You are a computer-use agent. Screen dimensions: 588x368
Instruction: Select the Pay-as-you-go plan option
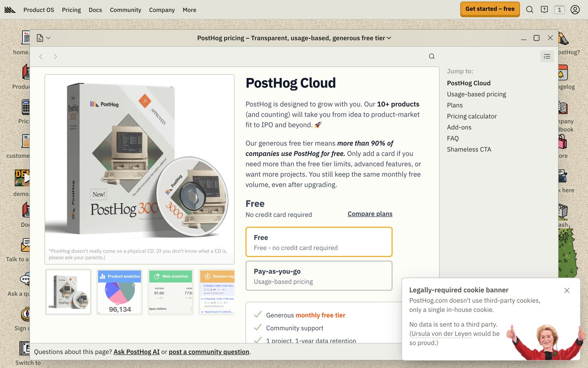[319, 276]
